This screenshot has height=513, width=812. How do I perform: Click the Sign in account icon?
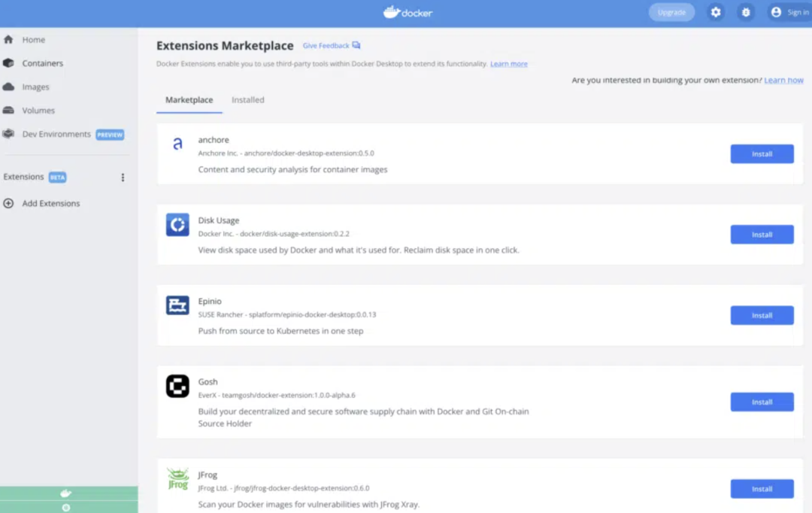pyautogui.click(x=776, y=13)
